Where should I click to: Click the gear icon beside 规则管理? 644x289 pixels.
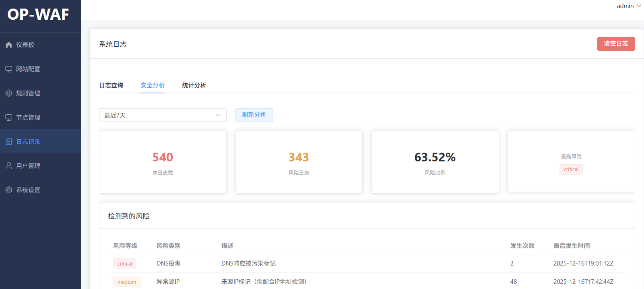[8, 93]
